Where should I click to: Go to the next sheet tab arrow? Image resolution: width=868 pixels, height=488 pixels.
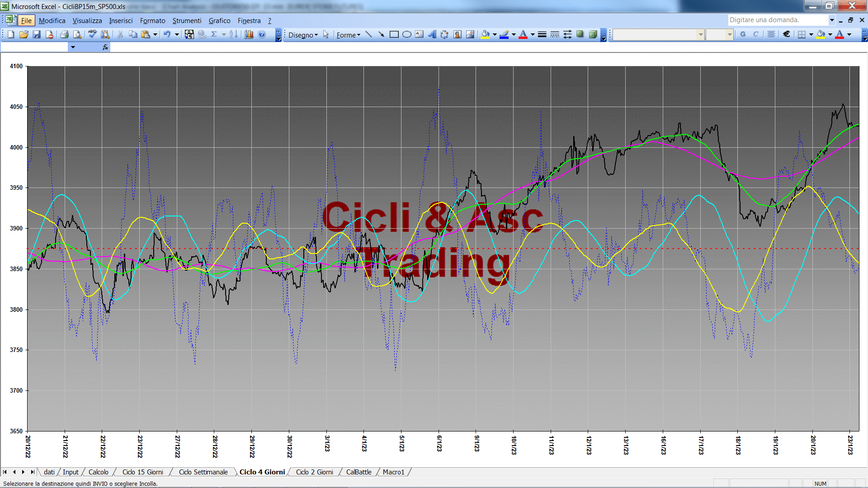23,472
